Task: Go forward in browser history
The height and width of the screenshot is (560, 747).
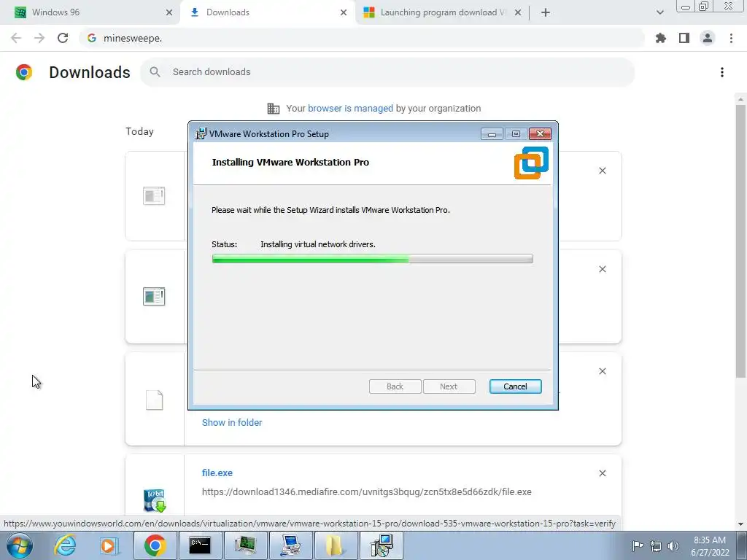Action: point(39,38)
